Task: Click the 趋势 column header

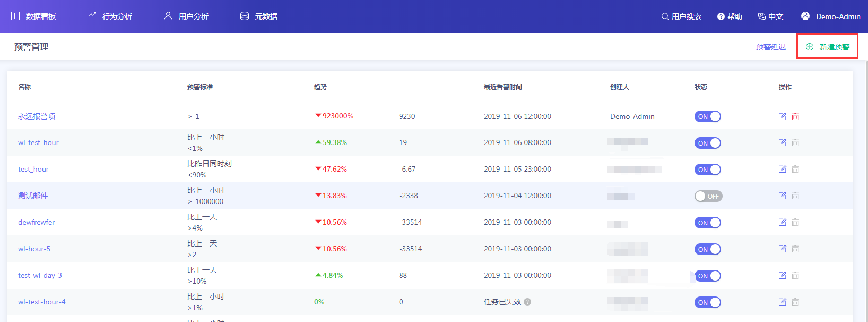Action: 320,87
